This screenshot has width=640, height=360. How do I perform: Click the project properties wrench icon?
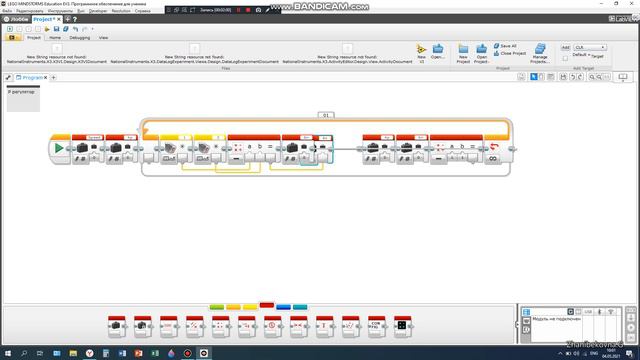pos(8,77)
